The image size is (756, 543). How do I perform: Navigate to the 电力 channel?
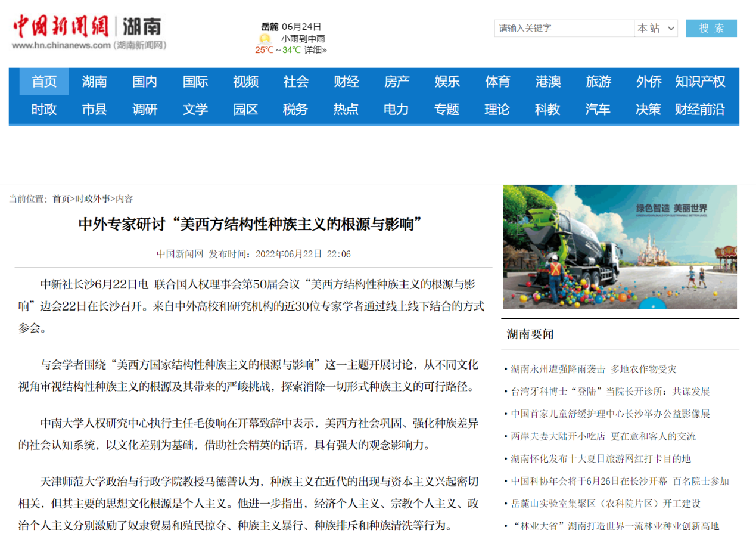point(396,110)
